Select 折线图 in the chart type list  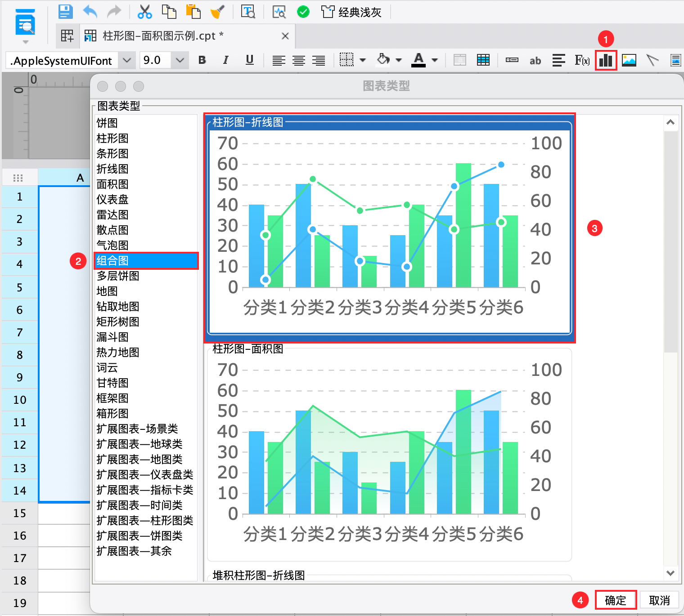tap(146, 169)
